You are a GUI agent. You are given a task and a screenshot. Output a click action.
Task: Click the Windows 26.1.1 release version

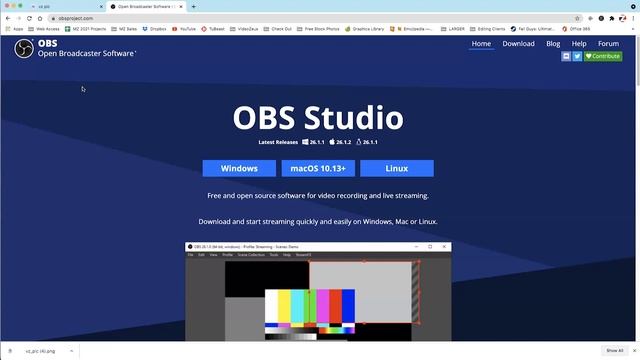[313, 142]
